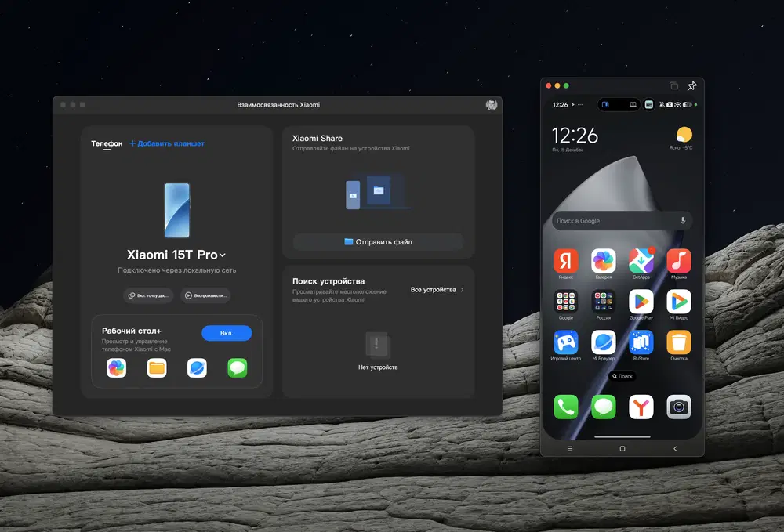The width and height of the screenshot is (784, 532).
Task: Open Gallery app on phone home screen
Action: [x=604, y=261]
